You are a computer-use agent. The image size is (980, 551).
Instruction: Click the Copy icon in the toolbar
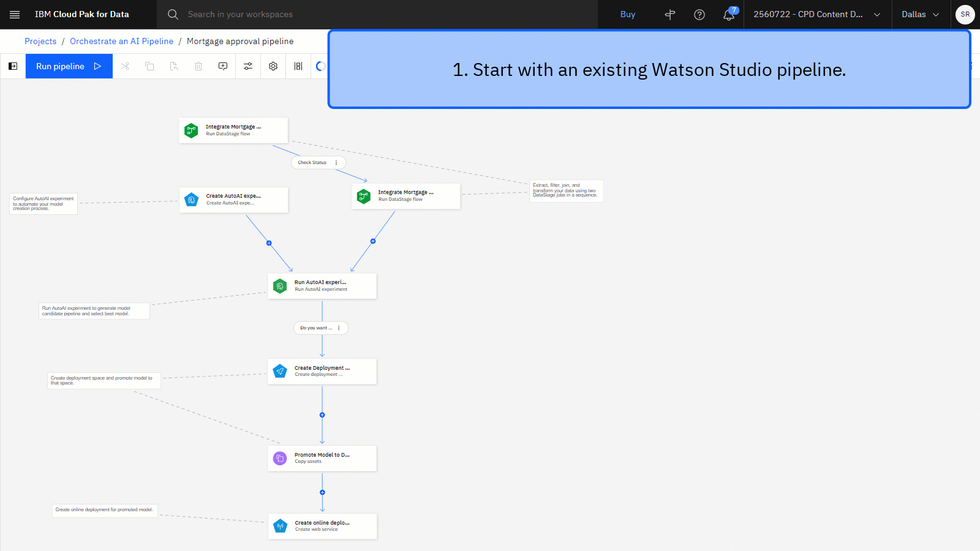[149, 66]
